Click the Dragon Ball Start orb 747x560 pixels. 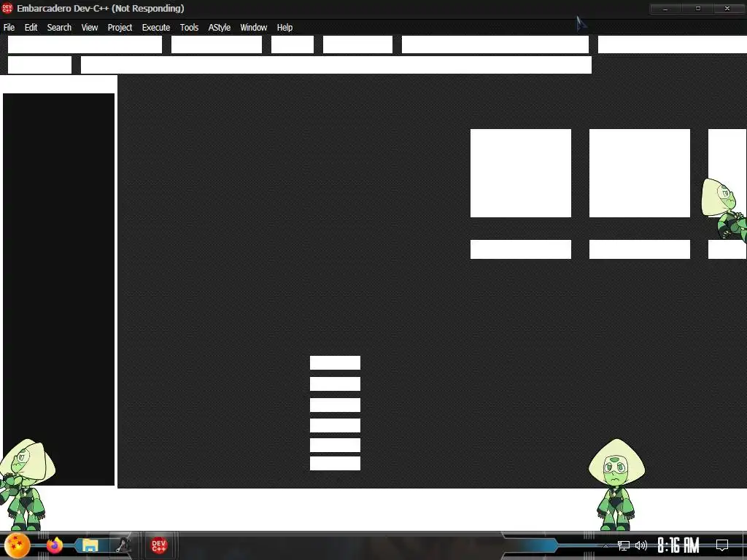tap(18, 545)
